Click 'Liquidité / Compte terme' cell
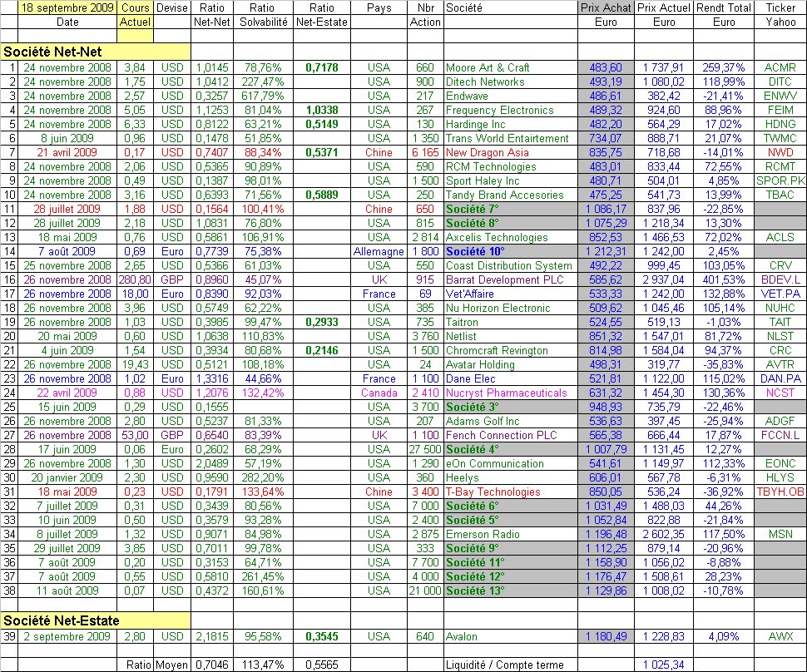Image resolution: width=807 pixels, height=672 pixels. click(x=511, y=665)
